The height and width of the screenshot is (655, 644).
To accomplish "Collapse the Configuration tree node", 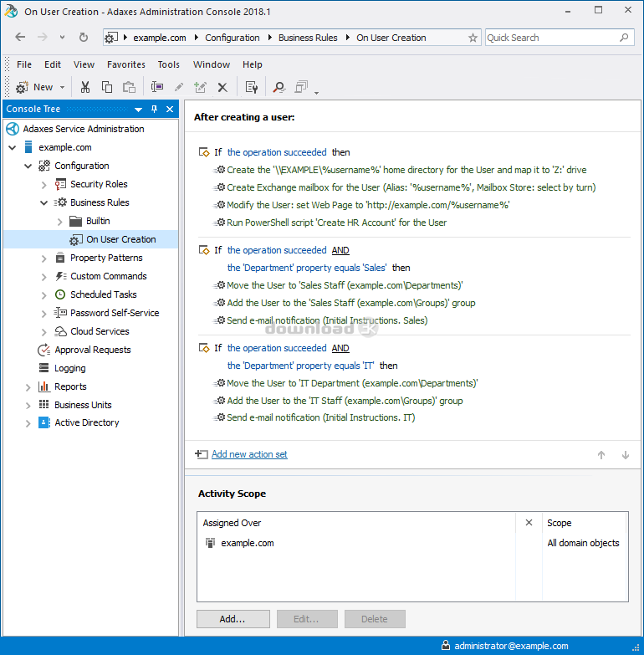I will click(28, 166).
